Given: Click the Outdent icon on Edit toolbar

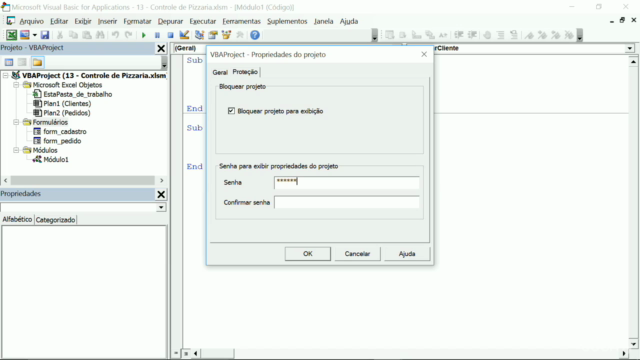Looking at the screenshot, I should [x=472, y=35].
